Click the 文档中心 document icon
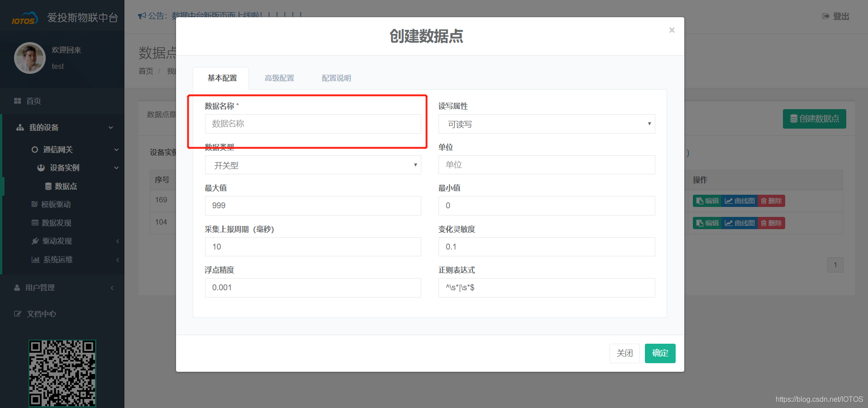This screenshot has height=408, width=868. pyautogui.click(x=17, y=313)
